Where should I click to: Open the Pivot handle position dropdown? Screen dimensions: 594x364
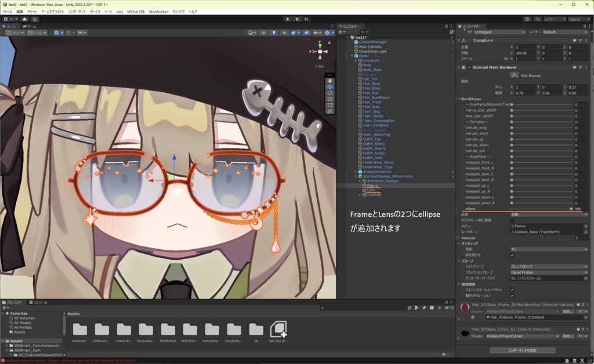pos(15,32)
